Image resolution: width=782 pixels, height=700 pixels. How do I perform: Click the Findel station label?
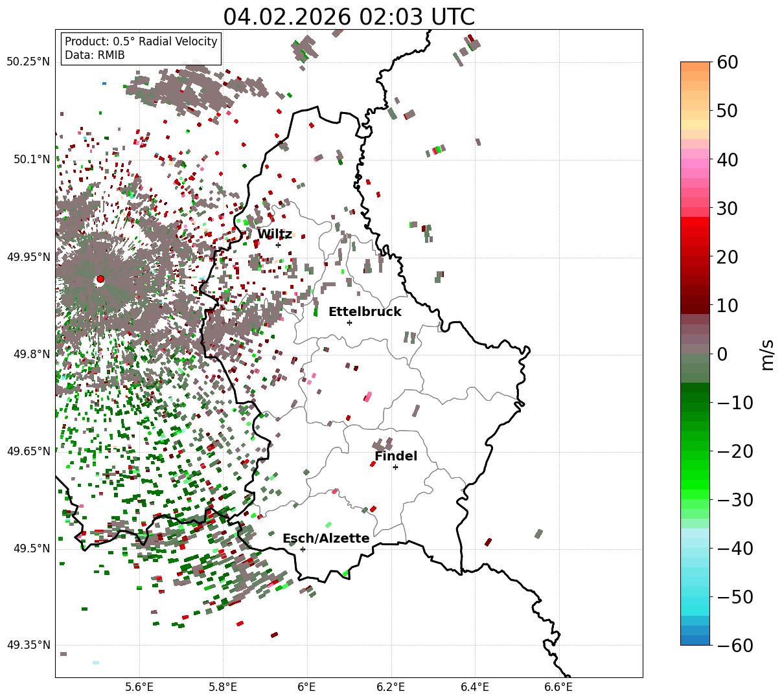point(396,457)
